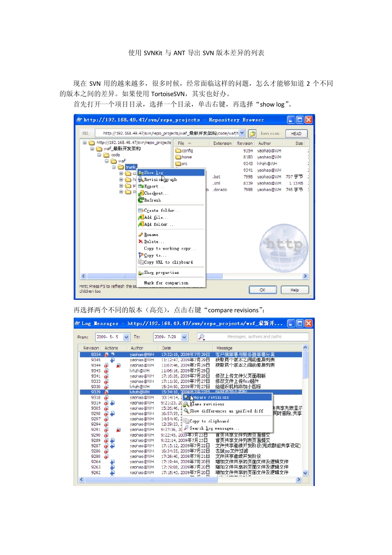Click the modified action icon on revision 9343
This screenshot has width=392, height=555.
[x=106, y=371]
